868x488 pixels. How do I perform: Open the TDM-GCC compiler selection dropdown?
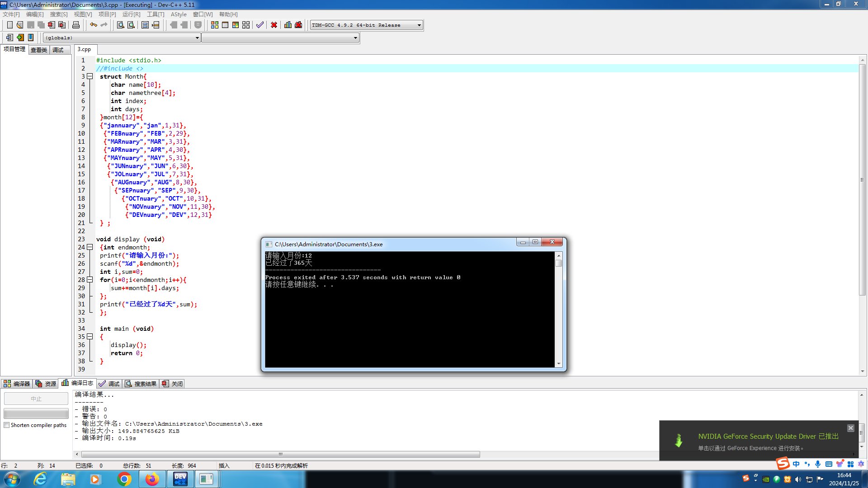point(419,25)
